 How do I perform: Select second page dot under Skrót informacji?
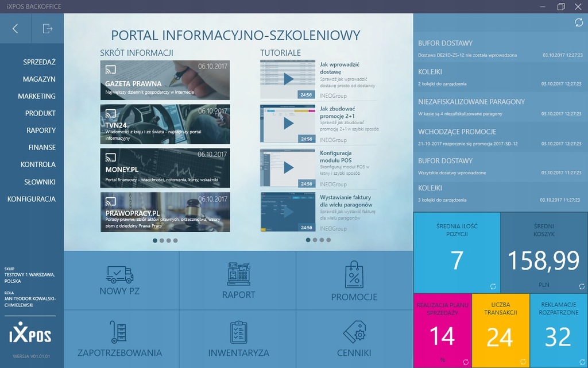coord(161,241)
